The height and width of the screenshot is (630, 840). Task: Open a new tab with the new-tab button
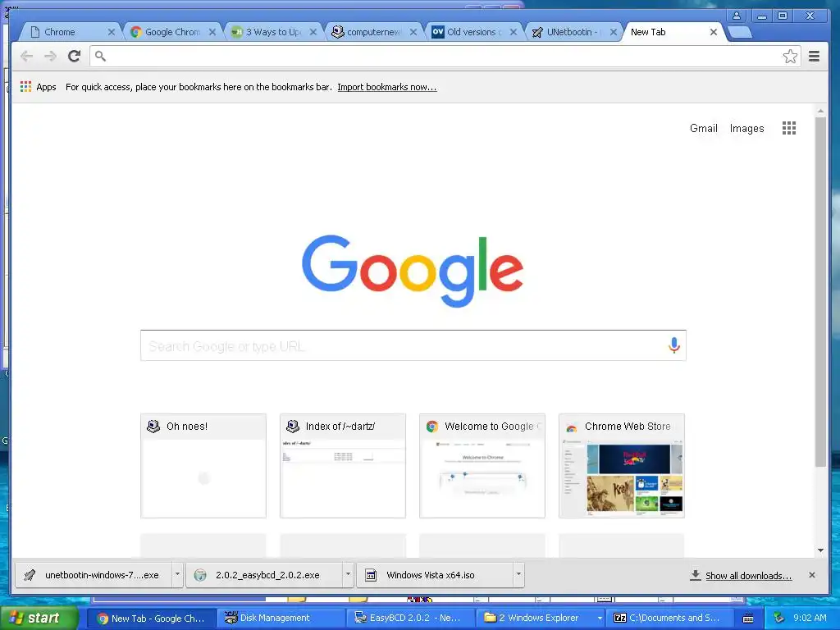click(x=741, y=32)
